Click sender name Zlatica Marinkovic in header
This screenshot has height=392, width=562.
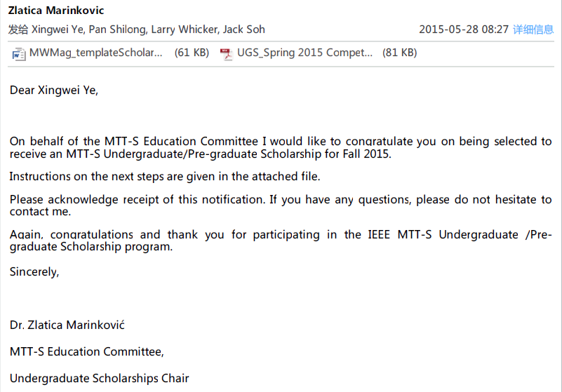[x=55, y=11]
